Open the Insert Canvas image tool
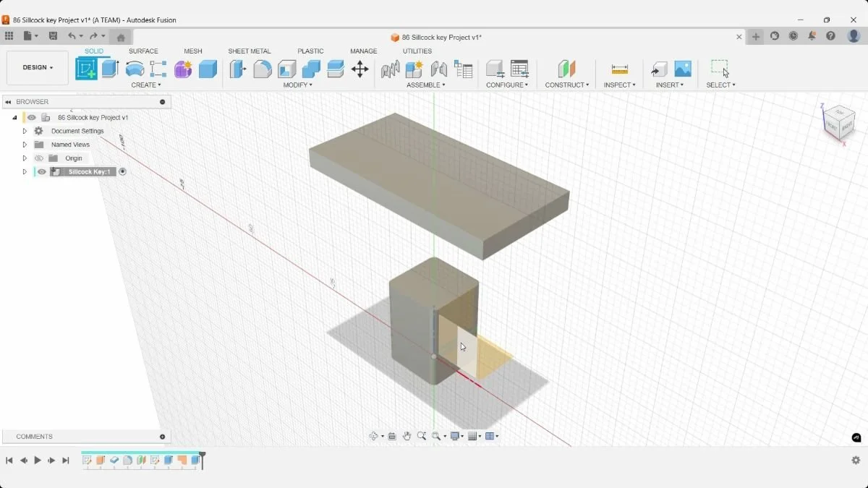868x488 pixels. (x=683, y=69)
